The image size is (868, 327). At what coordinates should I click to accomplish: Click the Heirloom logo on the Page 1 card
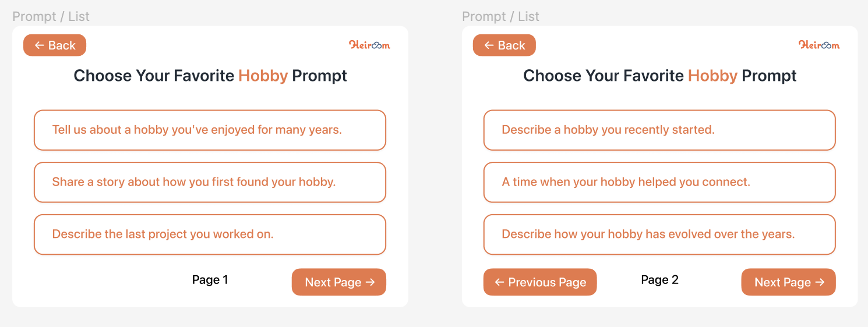click(369, 45)
